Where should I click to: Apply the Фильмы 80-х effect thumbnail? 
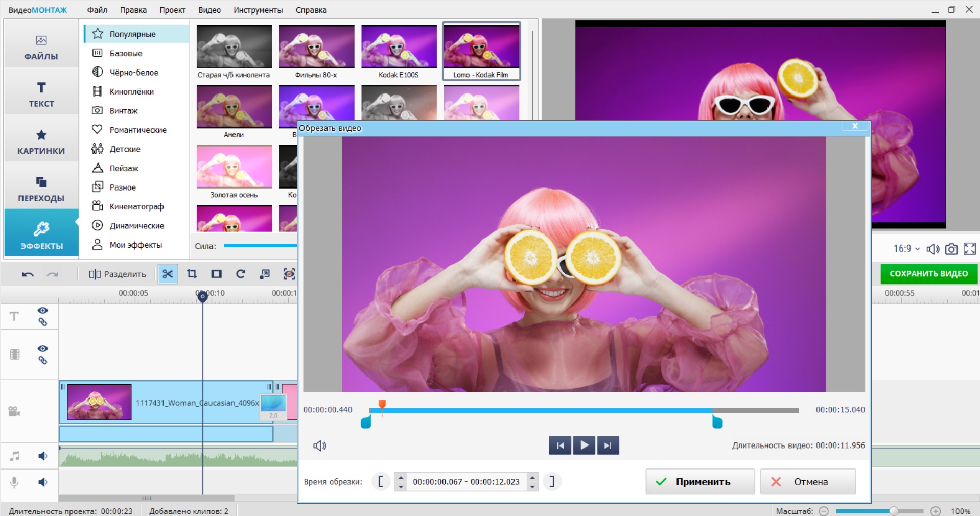point(316,52)
